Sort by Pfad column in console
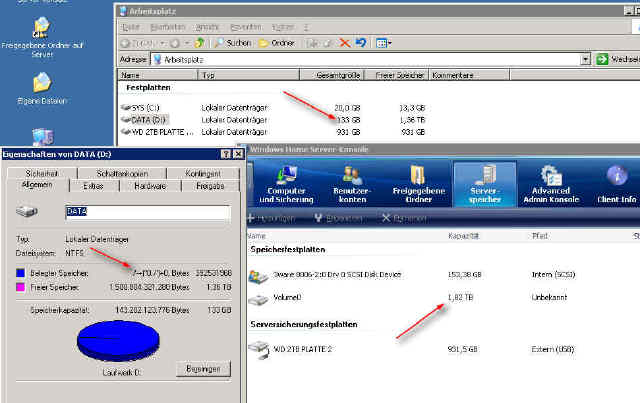Screen dimensions: 640x403 (540, 236)
